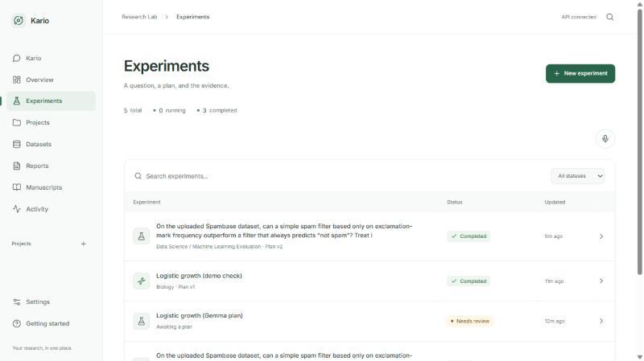This screenshot has height=361, width=644.
Task: Open first Spambase experiment row title
Action: click(x=284, y=231)
